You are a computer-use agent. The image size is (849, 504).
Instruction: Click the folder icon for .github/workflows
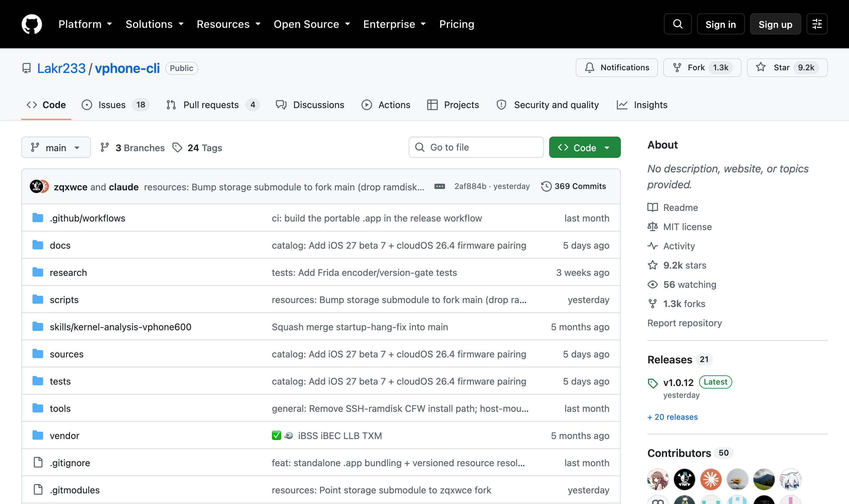pyautogui.click(x=38, y=218)
